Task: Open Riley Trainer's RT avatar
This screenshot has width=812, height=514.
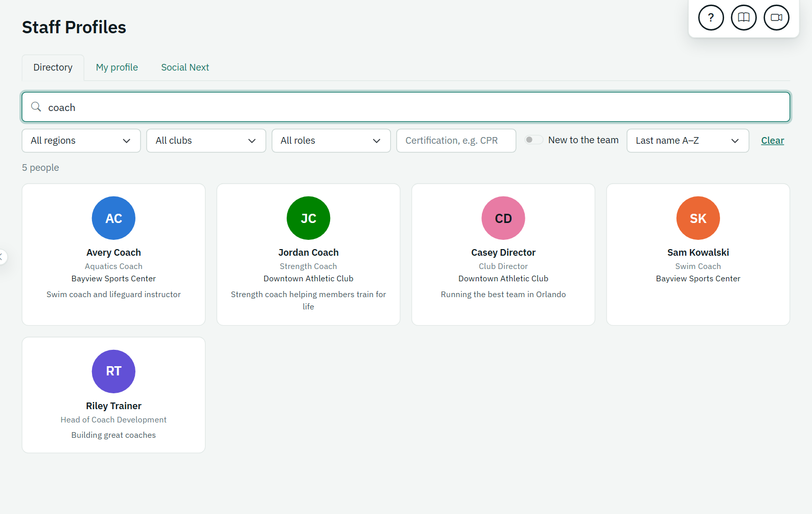Action: [113, 371]
